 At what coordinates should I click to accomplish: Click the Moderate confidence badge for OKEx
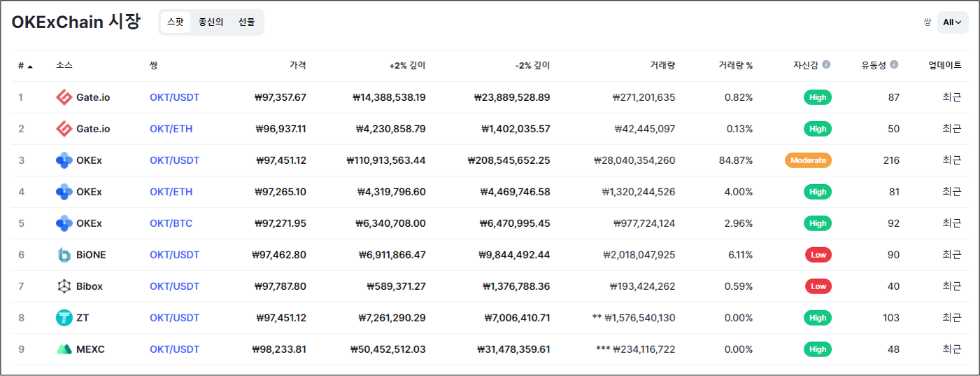808,160
